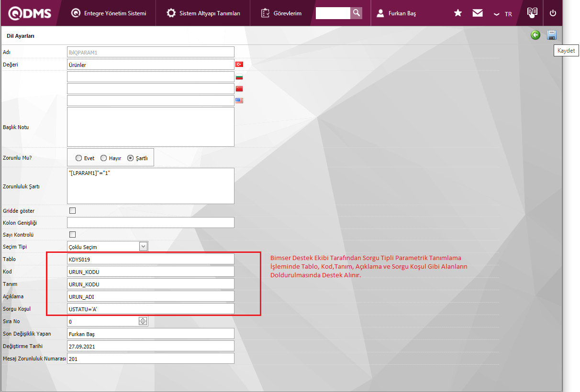Click the power logout icon
This screenshot has width=580, height=392.
point(553,13)
